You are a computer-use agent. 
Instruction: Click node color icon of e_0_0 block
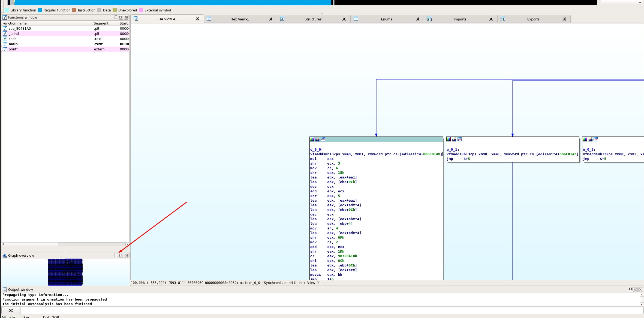312,140
